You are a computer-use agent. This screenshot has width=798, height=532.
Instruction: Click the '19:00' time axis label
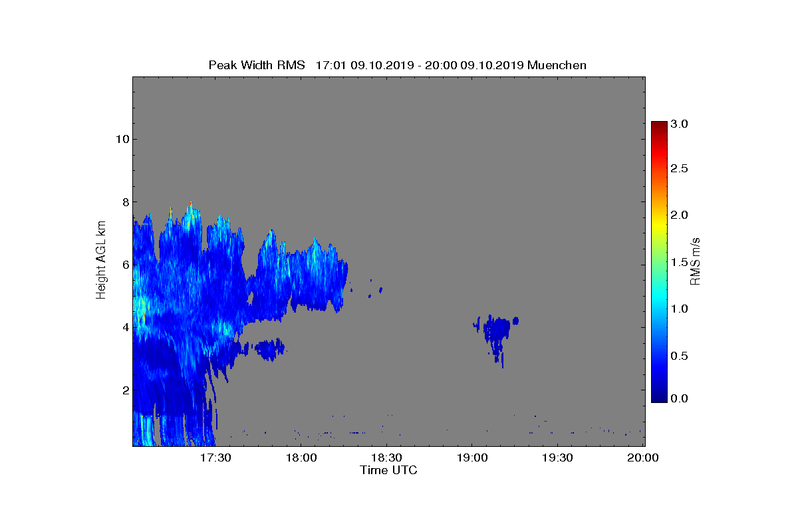(472, 458)
